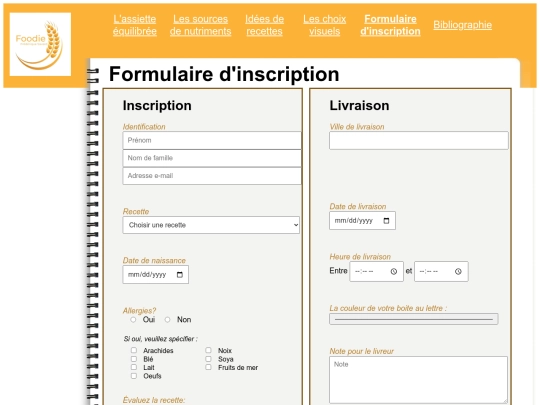Image resolution: width=540 pixels, height=405 pixels.
Task: Open Les sources de nutriments page
Action: pos(200,25)
